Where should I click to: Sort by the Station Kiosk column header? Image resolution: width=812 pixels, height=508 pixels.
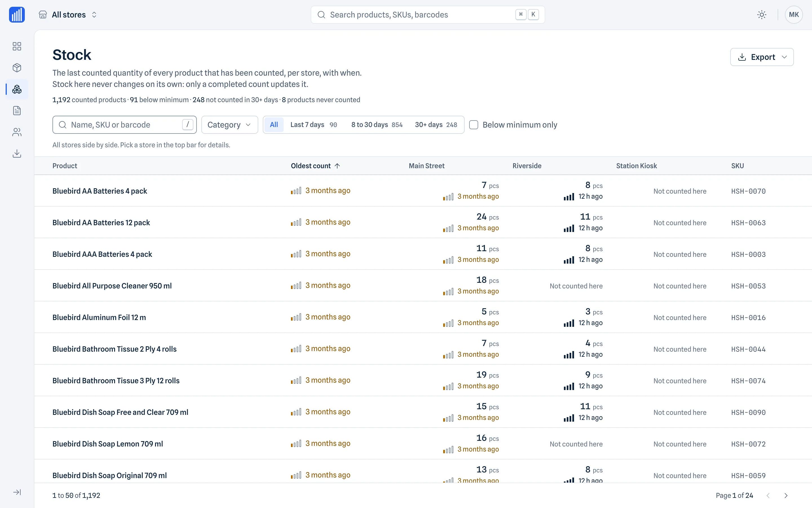coord(637,166)
